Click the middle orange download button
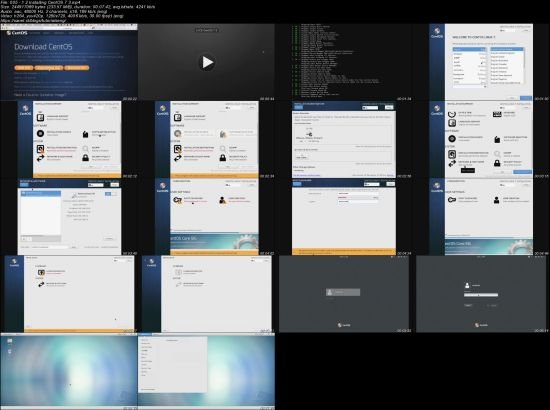The width and height of the screenshot is (550, 410). point(49,68)
